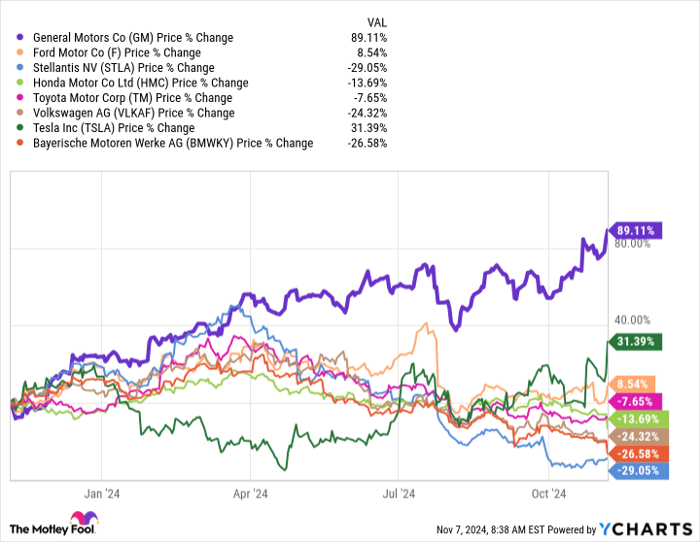Viewport: 700px width, 542px height.
Task: Click the Apr '24 x-axis label
Action: click(249, 493)
